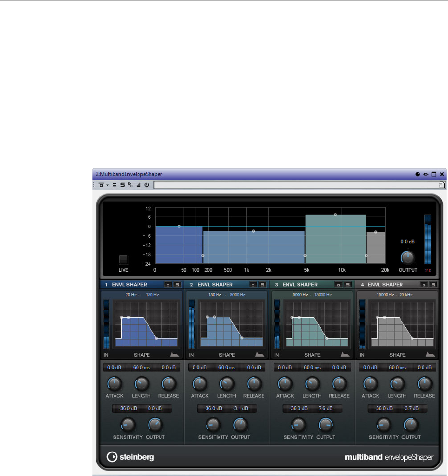The image size is (448, 476).
Task: Click band 2 ATTACK knob
Action: (x=199, y=384)
